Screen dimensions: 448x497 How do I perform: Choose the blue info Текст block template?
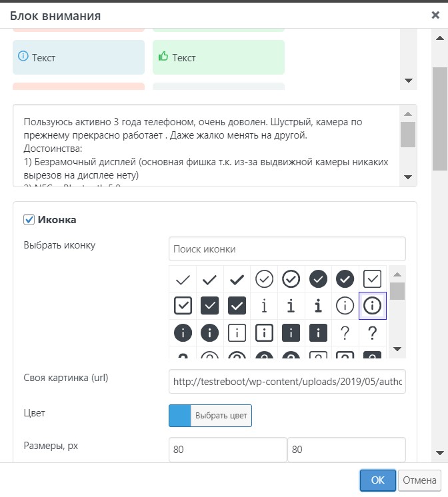coord(79,57)
